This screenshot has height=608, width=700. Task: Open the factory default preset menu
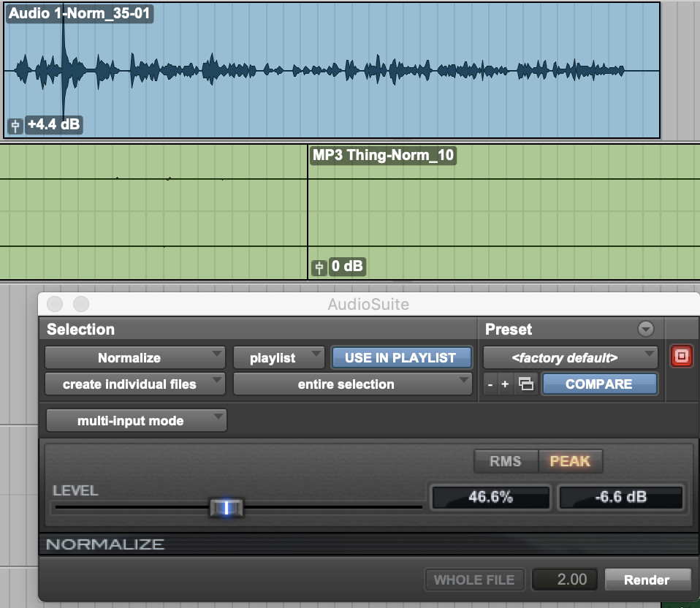click(570, 358)
